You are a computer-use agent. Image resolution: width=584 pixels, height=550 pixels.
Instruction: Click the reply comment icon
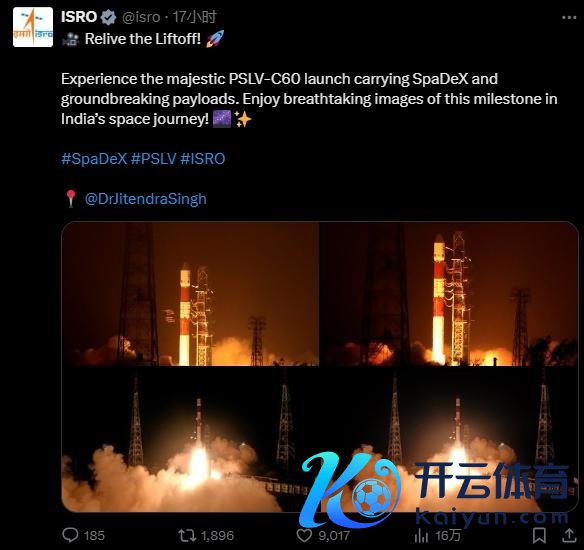tap(70, 535)
